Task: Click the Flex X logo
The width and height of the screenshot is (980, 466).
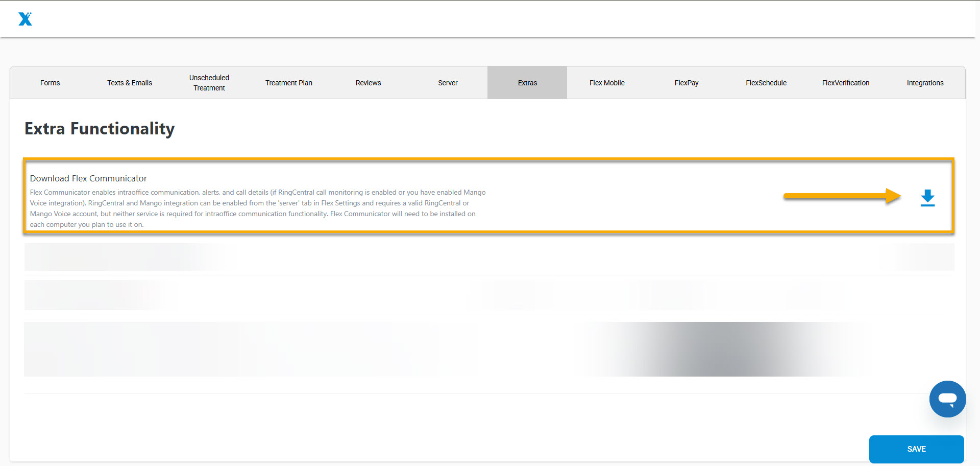Action: point(25,19)
